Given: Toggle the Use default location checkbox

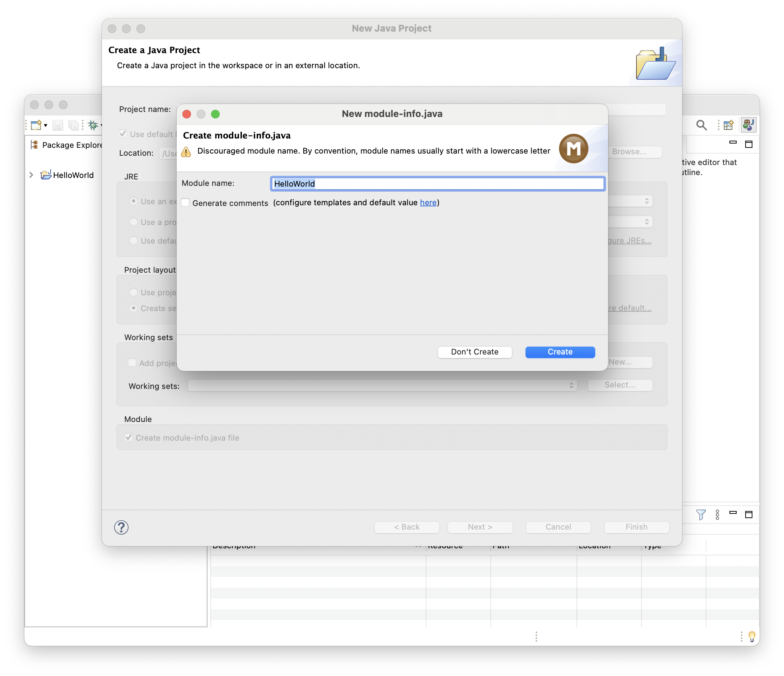Looking at the screenshot, I should (123, 134).
